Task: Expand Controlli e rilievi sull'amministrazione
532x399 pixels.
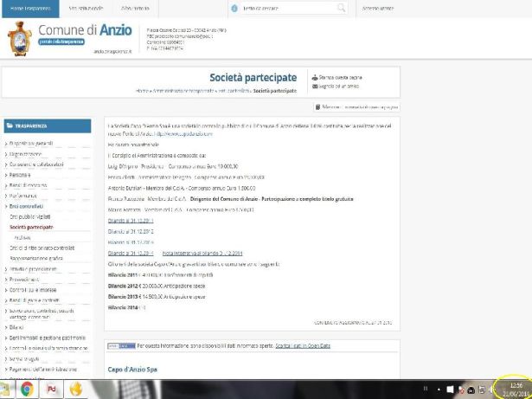Action: pos(48,349)
